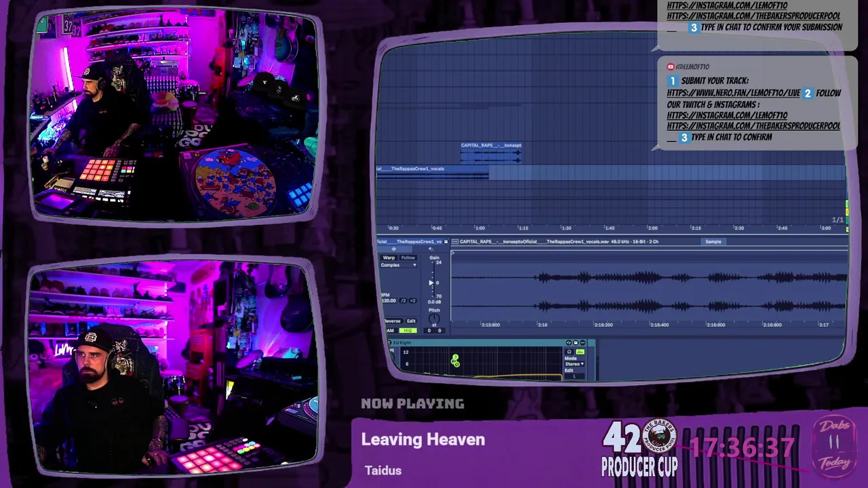Click the lock icon beside clip name
Viewport: 868px width, 488px height.
click(x=446, y=241)
